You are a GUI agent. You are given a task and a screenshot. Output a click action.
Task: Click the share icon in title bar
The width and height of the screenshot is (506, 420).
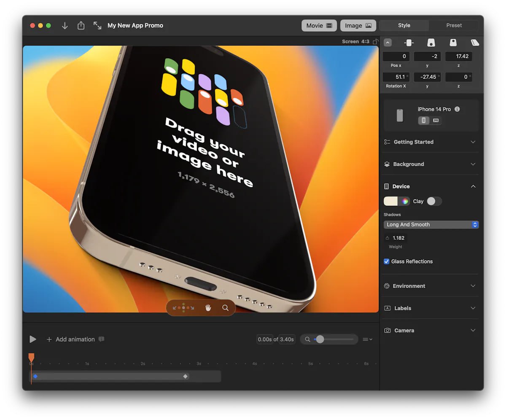click(x=81, y=26)
